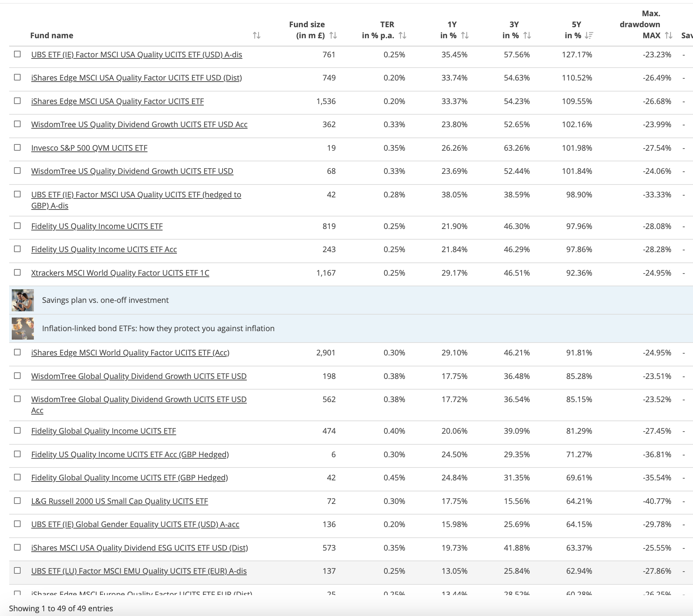Sort by Max drawdown arrows
This screenshot has width=693, height=616.
(668, 35)
